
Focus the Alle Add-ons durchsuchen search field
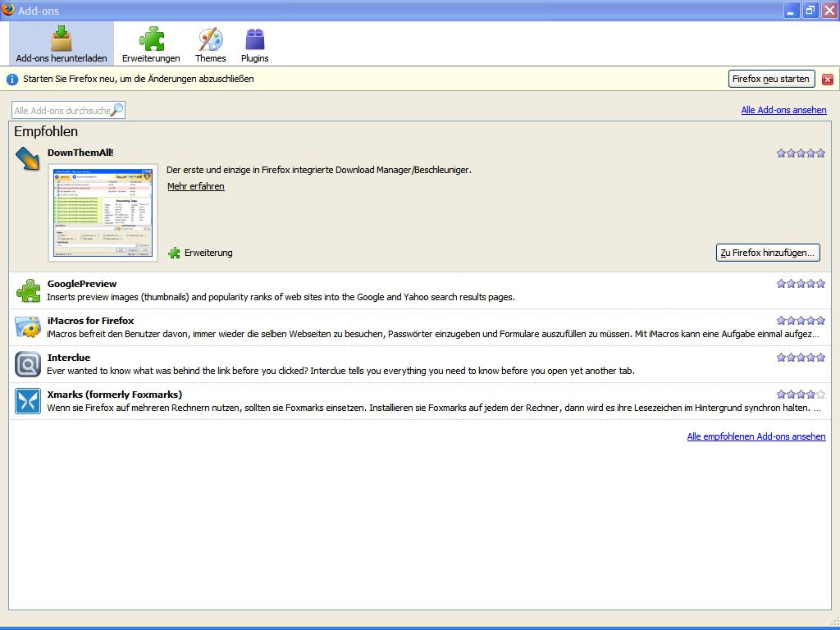68,111
